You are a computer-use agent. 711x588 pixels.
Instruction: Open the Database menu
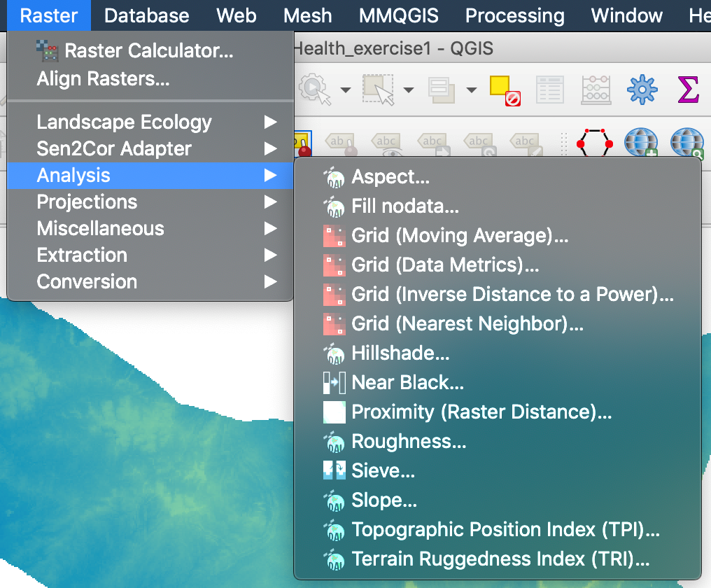(146, 15)
